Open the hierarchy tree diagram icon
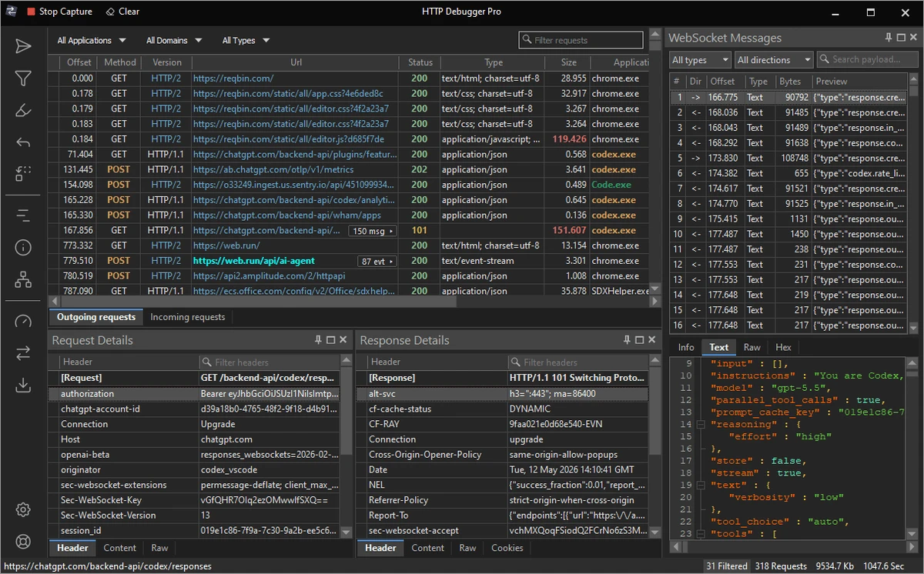This screenshot has width=924, height=574. [23, 279]
